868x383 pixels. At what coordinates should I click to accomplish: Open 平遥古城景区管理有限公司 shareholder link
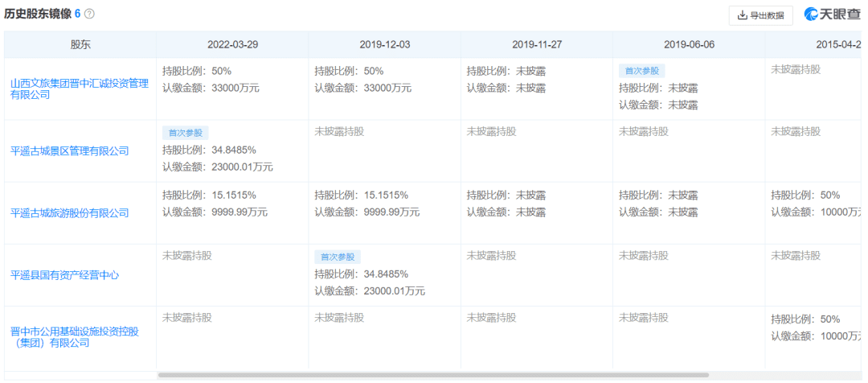(70, 150)
